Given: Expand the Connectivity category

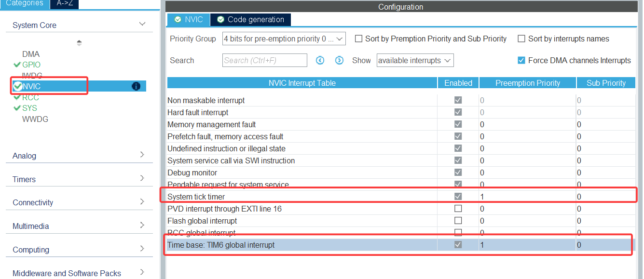Looking at the screenshot, I should tap(142, 201).
